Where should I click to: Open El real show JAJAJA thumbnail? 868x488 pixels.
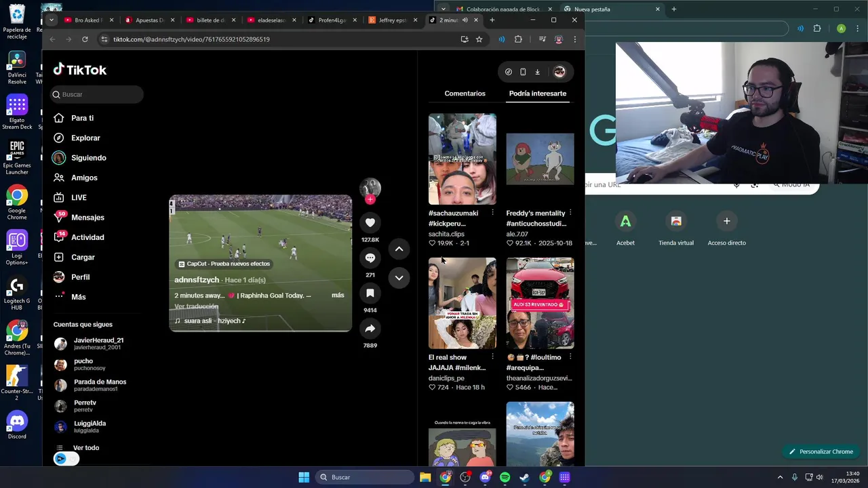tap(462, 303)
